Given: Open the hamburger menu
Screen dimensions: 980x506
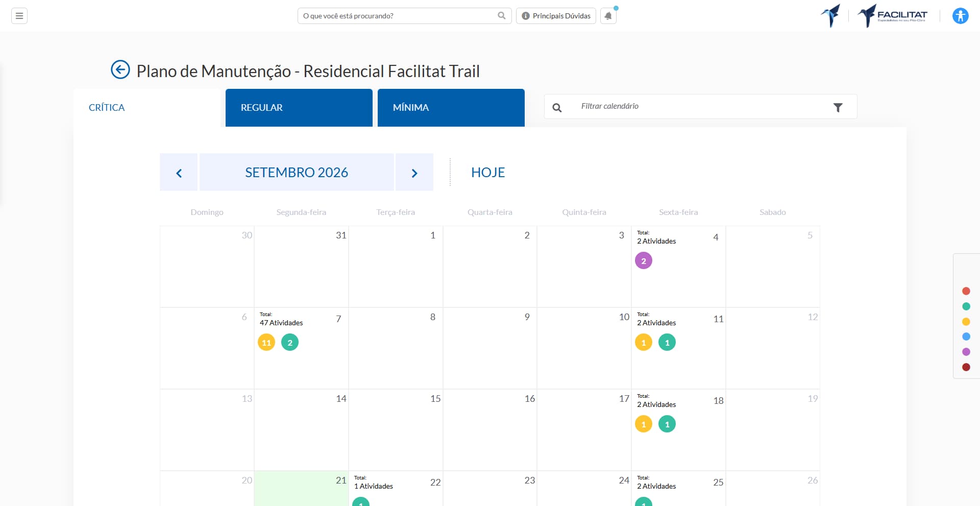Looking at the screenshot, I should tap(19, 16).
